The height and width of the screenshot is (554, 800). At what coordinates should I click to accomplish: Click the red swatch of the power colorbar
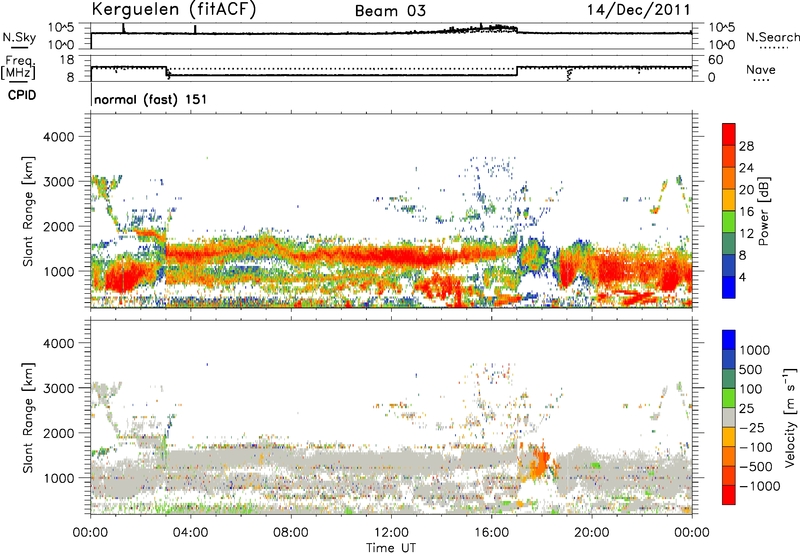click(x=729, y=134)
